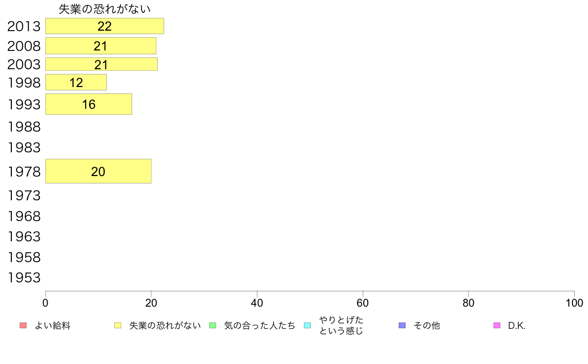Click the 1953 year label
Image resolution: width=588 pixels, height=364 pixels.
coord(24,277)
